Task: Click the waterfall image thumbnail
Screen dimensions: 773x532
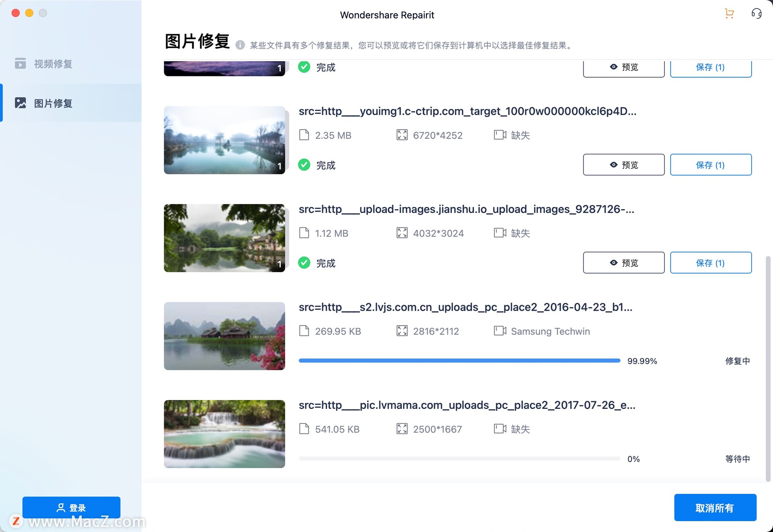Action: (x=224, y=434)
